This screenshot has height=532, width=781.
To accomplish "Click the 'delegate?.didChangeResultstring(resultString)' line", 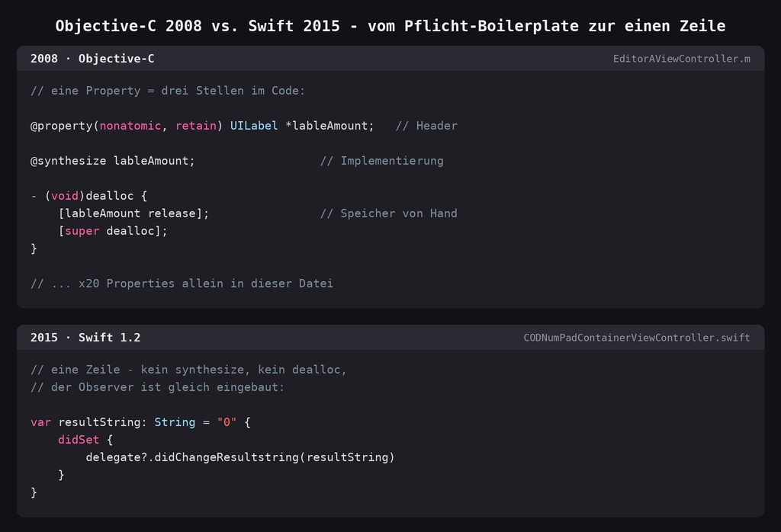I will (x=240, y=457).
